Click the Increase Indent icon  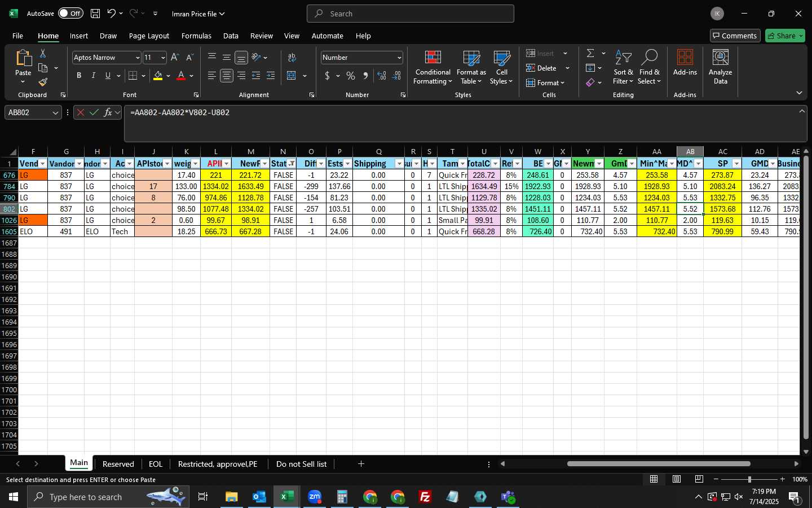(x=271, y=76)
